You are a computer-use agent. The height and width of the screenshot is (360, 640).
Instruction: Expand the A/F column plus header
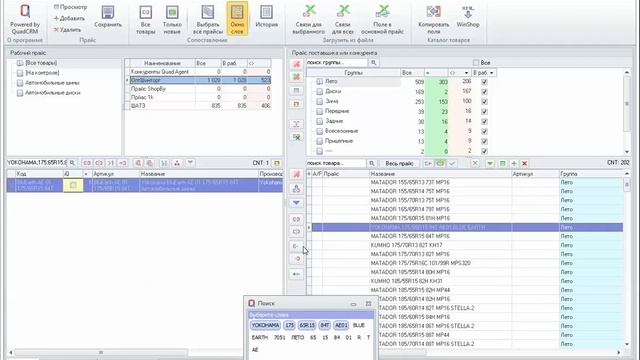(x=309, y=174)
